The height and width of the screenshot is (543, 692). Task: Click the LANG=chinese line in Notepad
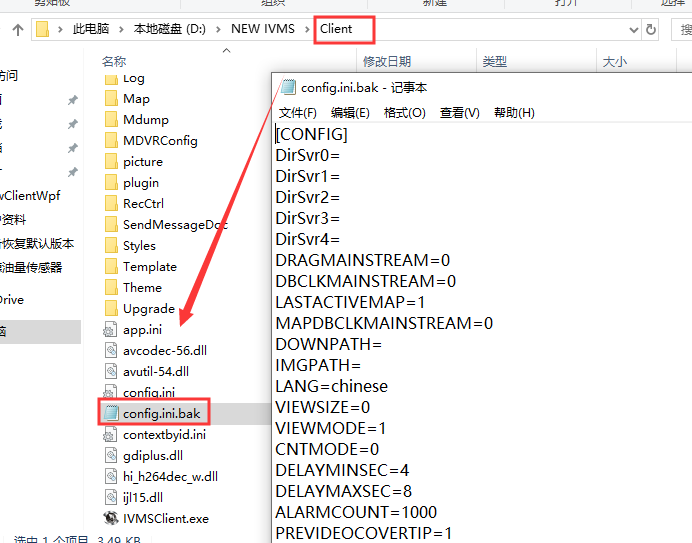[331, 386]
